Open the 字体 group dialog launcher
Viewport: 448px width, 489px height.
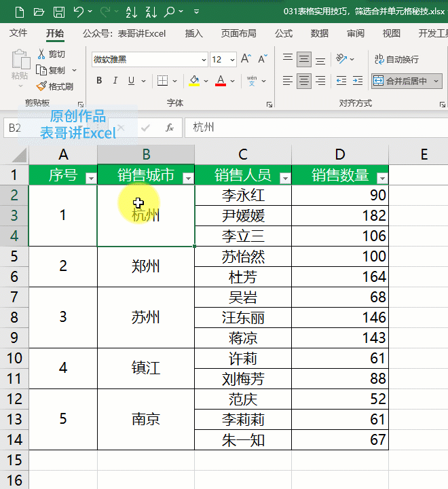[x=269, y=105]
